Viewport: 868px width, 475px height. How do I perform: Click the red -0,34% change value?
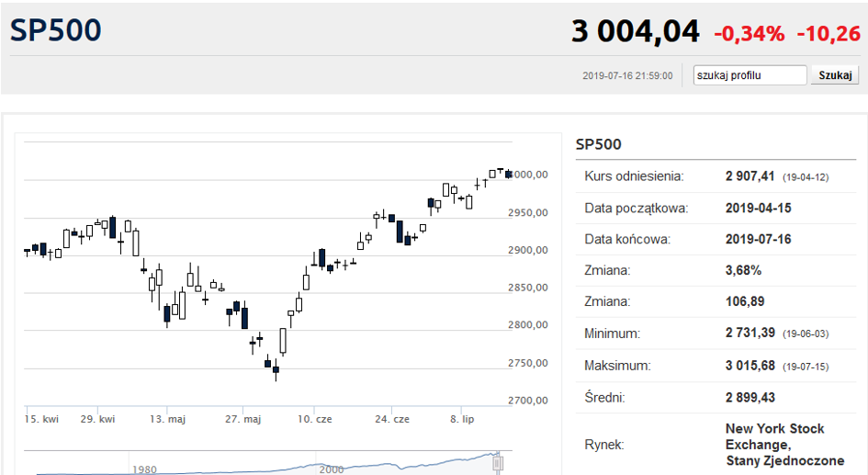pyautogui.click(x=750, y=34)
